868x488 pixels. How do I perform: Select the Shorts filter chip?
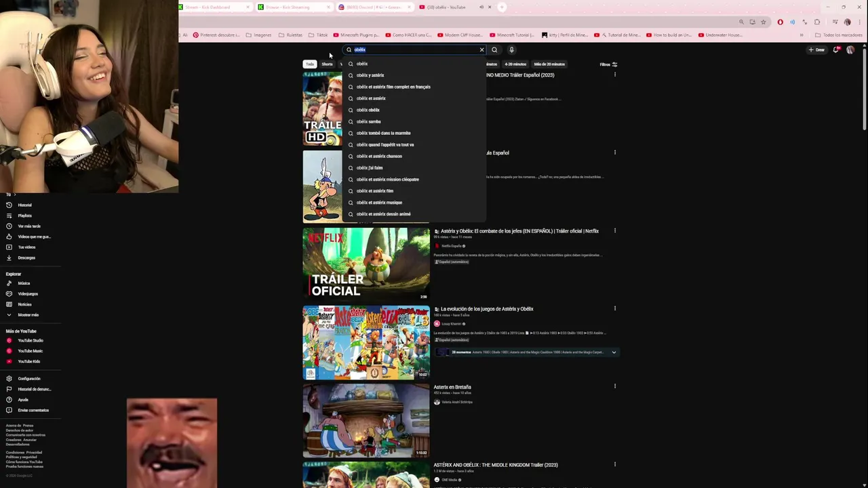point(328,64)
